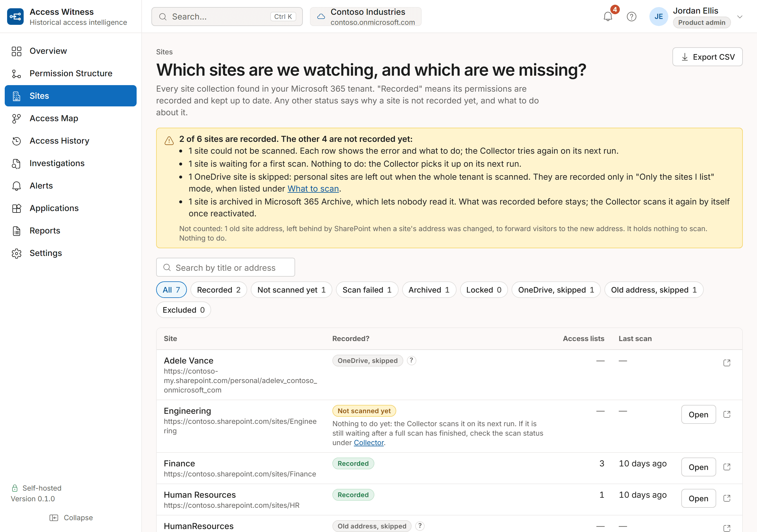Collapse the sidebar
The width and height of the screenshot is (757, 532).
click(71, 518)
